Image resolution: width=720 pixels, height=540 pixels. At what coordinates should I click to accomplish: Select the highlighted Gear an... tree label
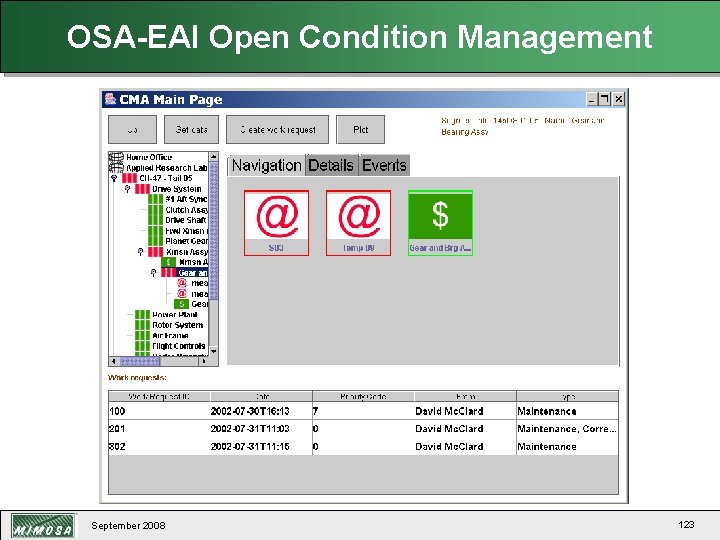[x=192, y=273]
